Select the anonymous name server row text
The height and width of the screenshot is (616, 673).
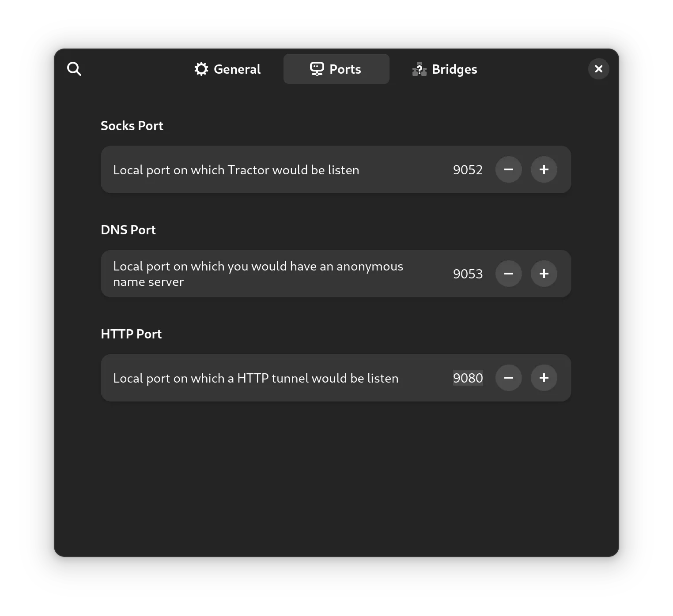point(258,274)
